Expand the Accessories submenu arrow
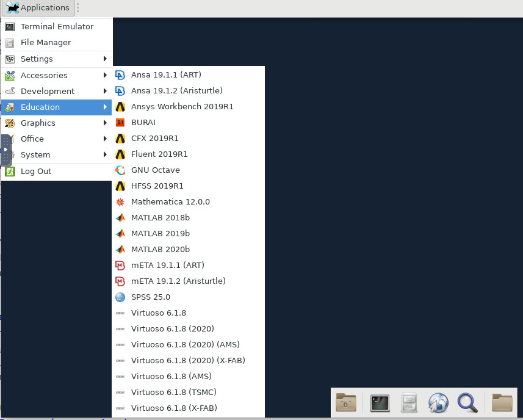The width and height of the screenshot is (523, 420). [x=105, y=75]
